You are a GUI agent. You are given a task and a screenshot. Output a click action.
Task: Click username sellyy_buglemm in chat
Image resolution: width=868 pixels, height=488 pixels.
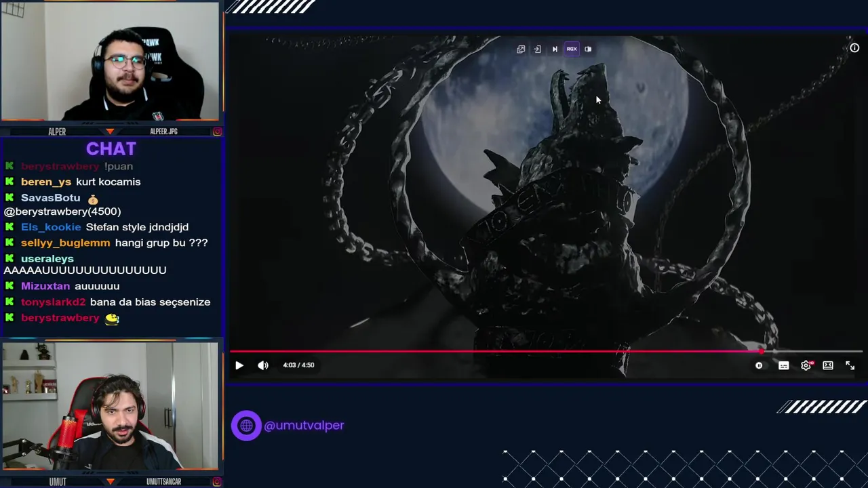65,243
